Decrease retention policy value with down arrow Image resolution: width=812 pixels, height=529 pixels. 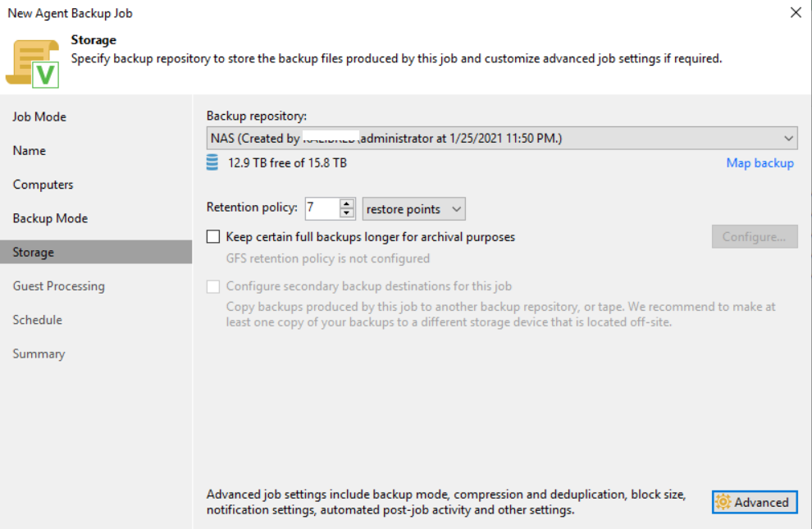(x=347, y=214)
